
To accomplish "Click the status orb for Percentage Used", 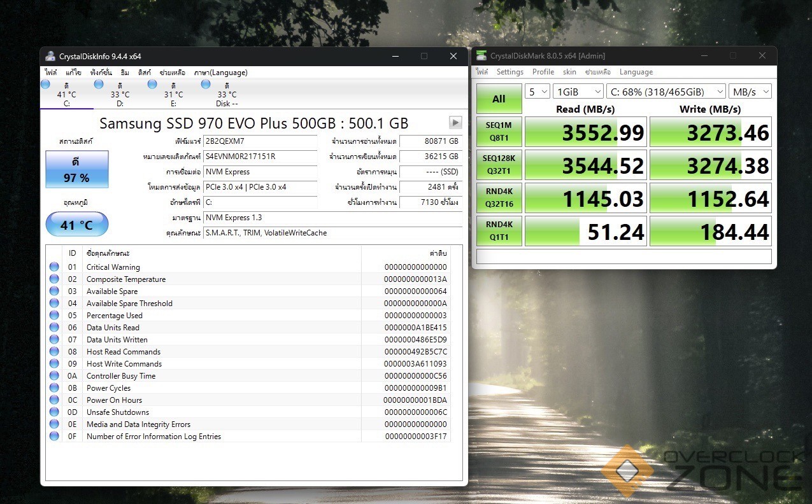I will coord(54,316).
